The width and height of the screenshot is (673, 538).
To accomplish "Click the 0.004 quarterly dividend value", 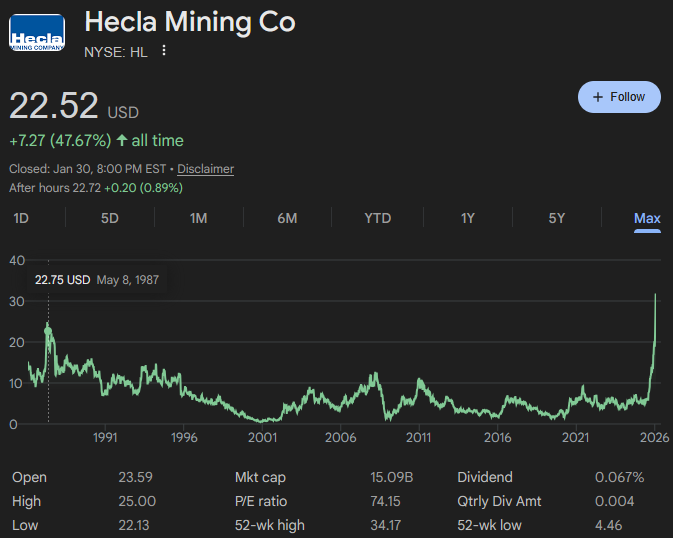I will 614,501.
